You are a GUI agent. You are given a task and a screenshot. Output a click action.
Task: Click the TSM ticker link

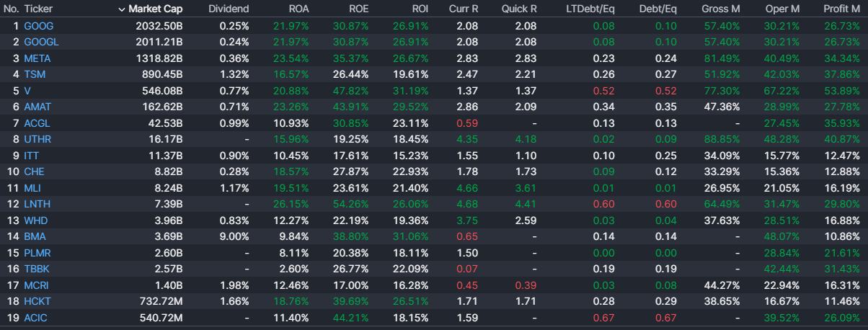[x=35, y=74]
